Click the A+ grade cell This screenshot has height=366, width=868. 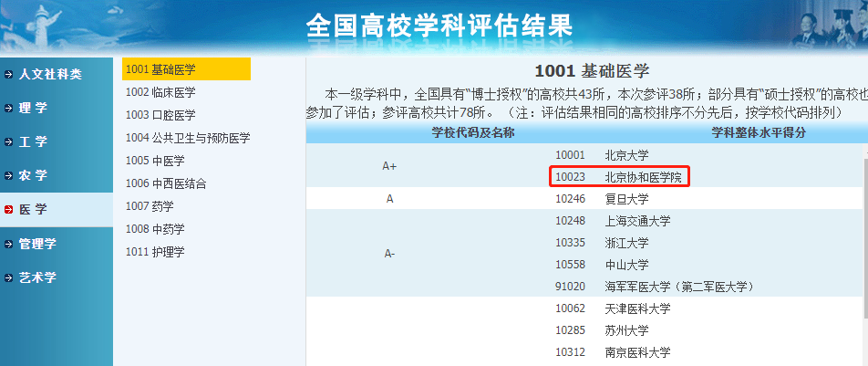coord(389,166)
